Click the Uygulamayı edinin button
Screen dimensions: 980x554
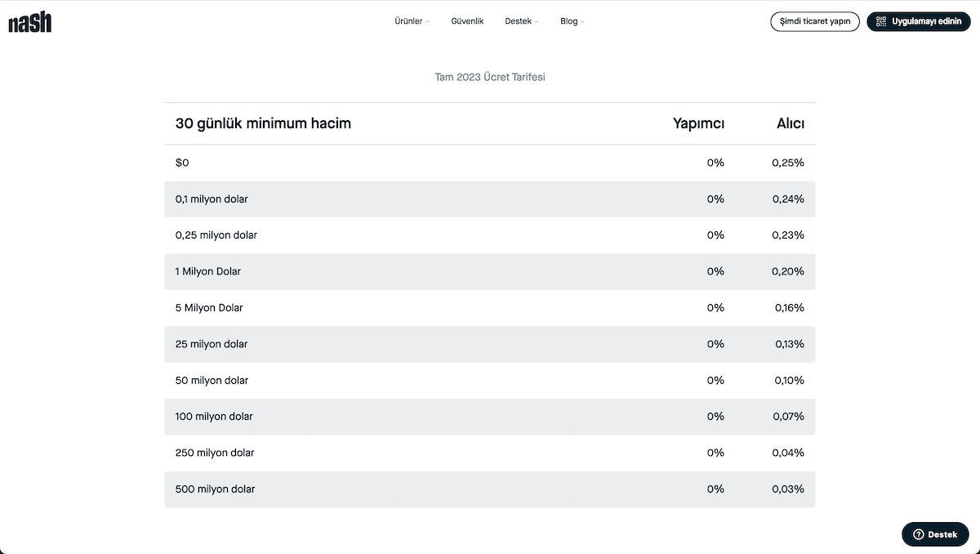coord(918,21)
